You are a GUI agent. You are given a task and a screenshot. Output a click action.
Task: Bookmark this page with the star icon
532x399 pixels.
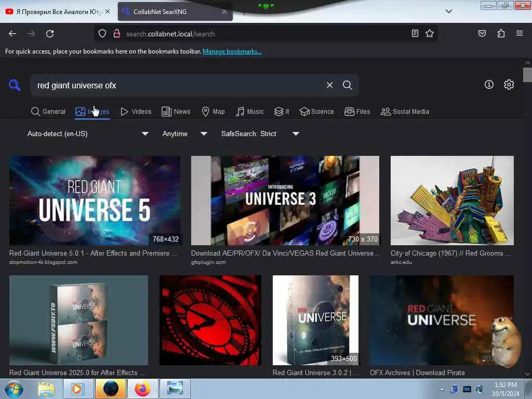click(x=430, y=33)
